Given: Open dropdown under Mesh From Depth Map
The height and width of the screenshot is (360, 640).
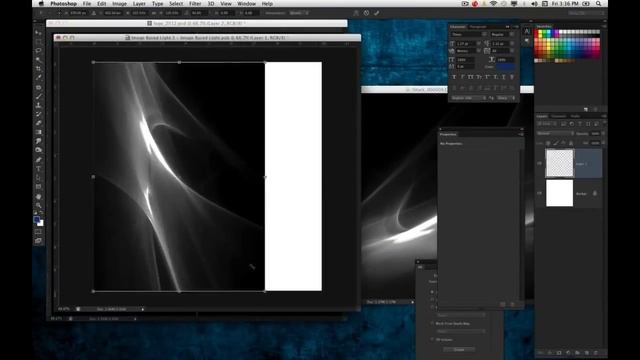Looking at the screenshot, I should (461, 331).
